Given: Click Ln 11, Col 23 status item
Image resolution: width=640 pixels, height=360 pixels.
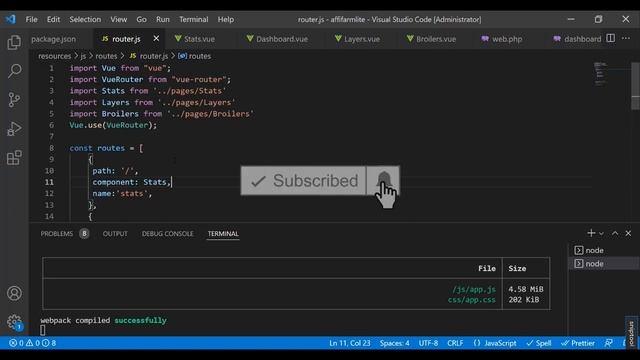Looking at the screenshot, I should (x=350, y=343).
